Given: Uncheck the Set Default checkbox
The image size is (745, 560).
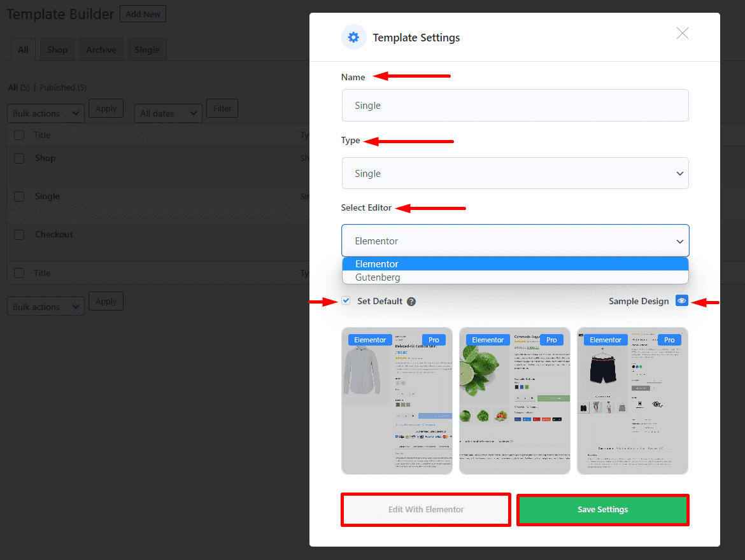Looking at the screenshot, I should pos(346,301).
